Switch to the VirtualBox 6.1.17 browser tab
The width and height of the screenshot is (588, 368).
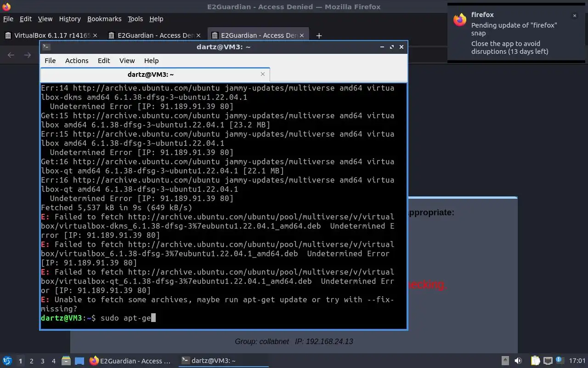tap(51, 35)
